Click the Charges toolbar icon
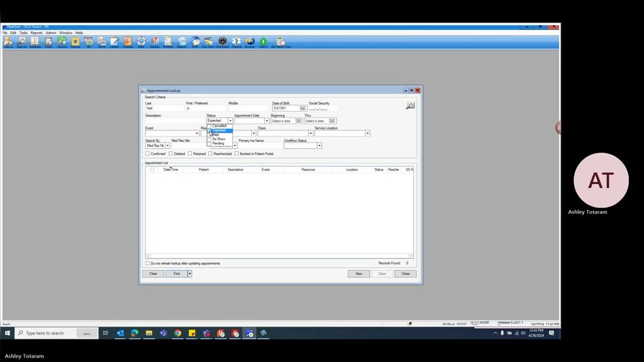This screenshot has width=644, height=362. click(128, 41)
